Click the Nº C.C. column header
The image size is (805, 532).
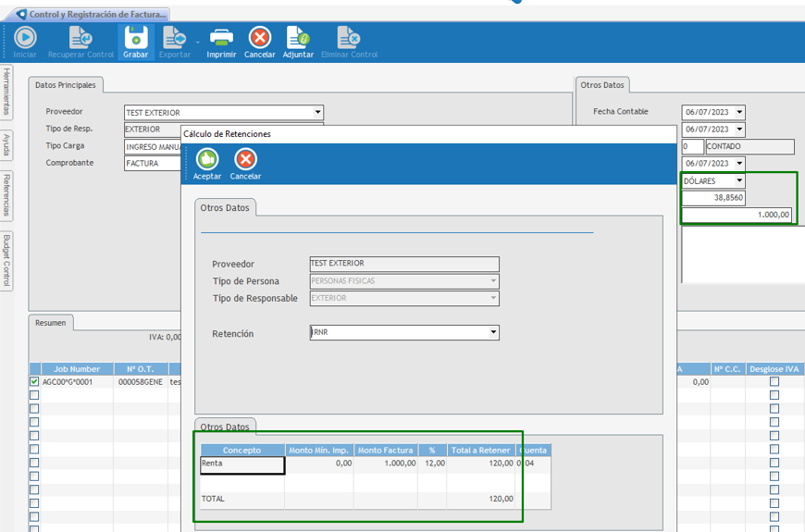pos(727,369)
